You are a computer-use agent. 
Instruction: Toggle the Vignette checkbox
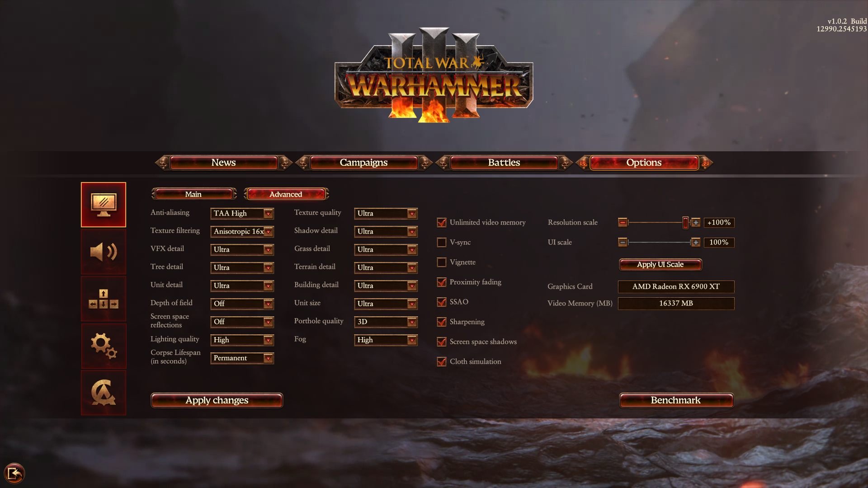coord(442,263)
